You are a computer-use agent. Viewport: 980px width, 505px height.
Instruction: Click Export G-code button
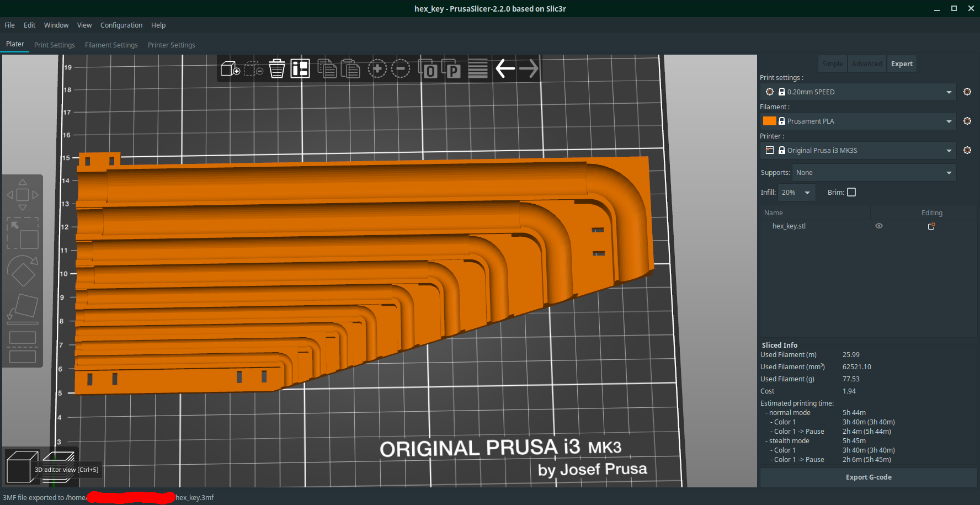tap(869, 477)
